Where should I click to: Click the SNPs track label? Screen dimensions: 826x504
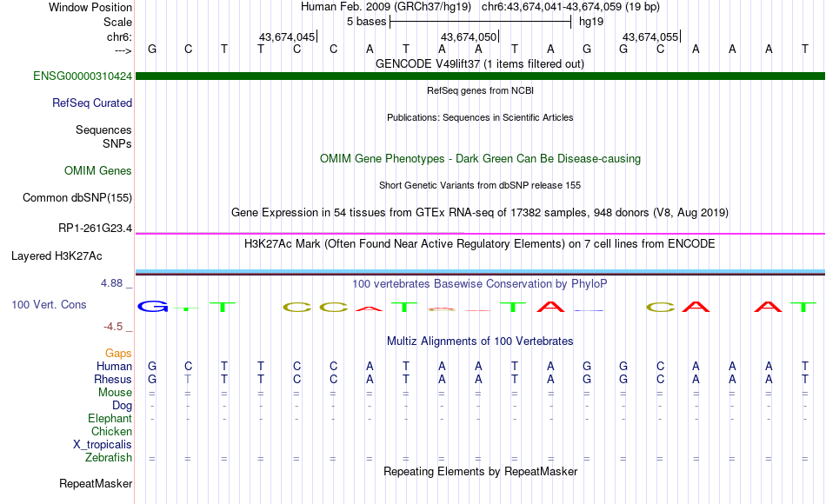click(117, 143)
